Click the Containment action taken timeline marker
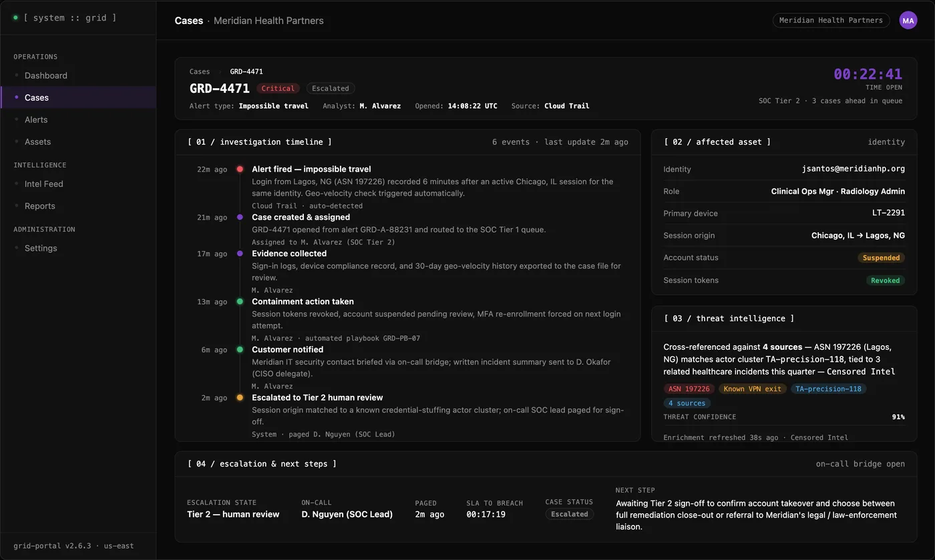This screenshot has width=935, height=560. pyautogui.click(x=240, y=302)
